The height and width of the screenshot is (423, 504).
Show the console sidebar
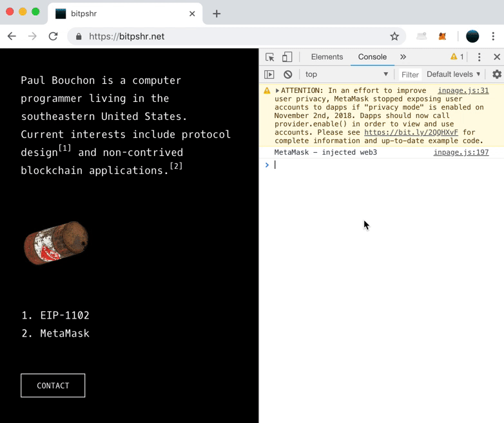pos(269,75)
